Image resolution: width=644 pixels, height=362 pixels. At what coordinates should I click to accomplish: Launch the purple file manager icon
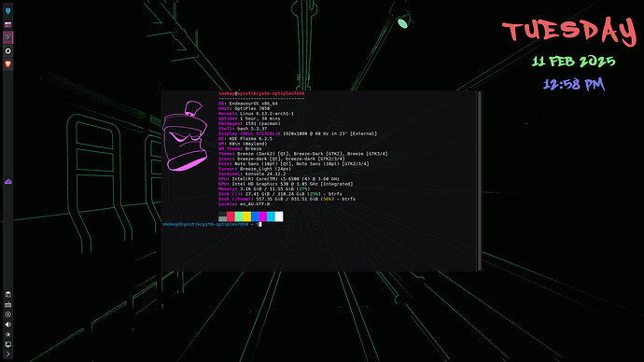click(x=7, y=24)
